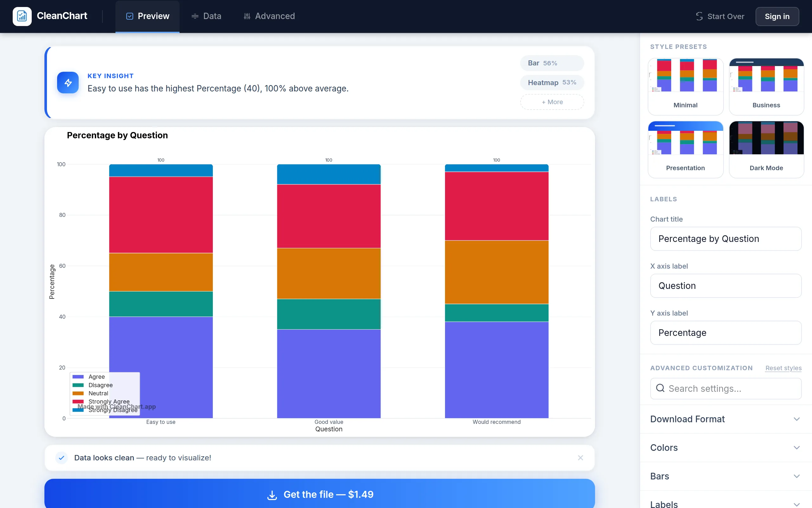Image resolution: width=812 pixels, height=508 pixels.
Task: Click the blue checkmark icon beside Data looks clean
Action: tap(62, 458)
